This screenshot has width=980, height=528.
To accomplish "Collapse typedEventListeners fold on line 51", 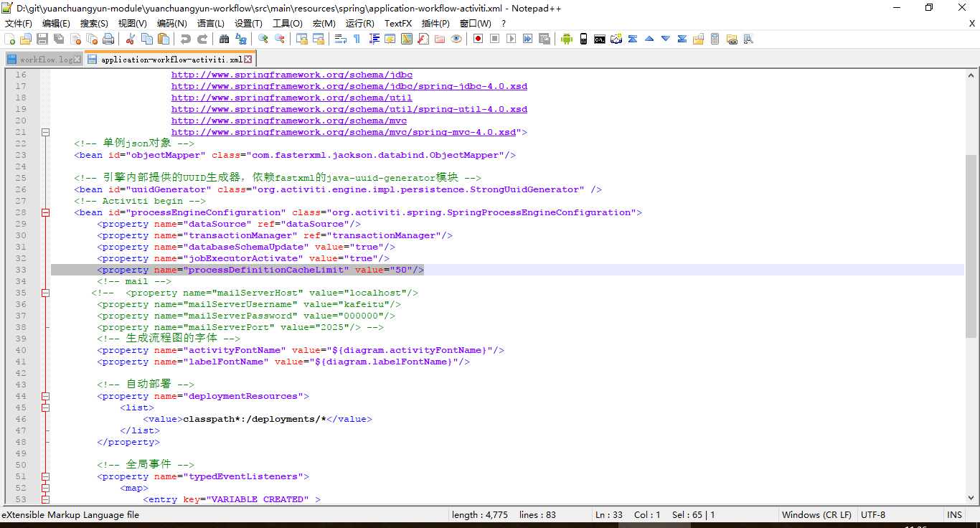I will 46,476.
